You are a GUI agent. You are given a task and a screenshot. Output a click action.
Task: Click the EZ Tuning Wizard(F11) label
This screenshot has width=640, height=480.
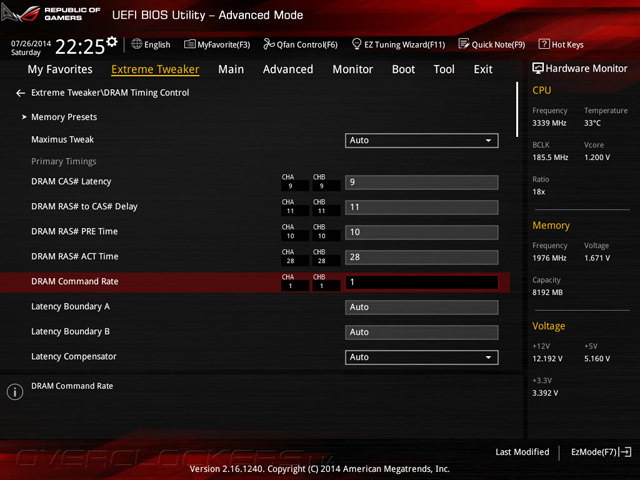coord(404,44)
